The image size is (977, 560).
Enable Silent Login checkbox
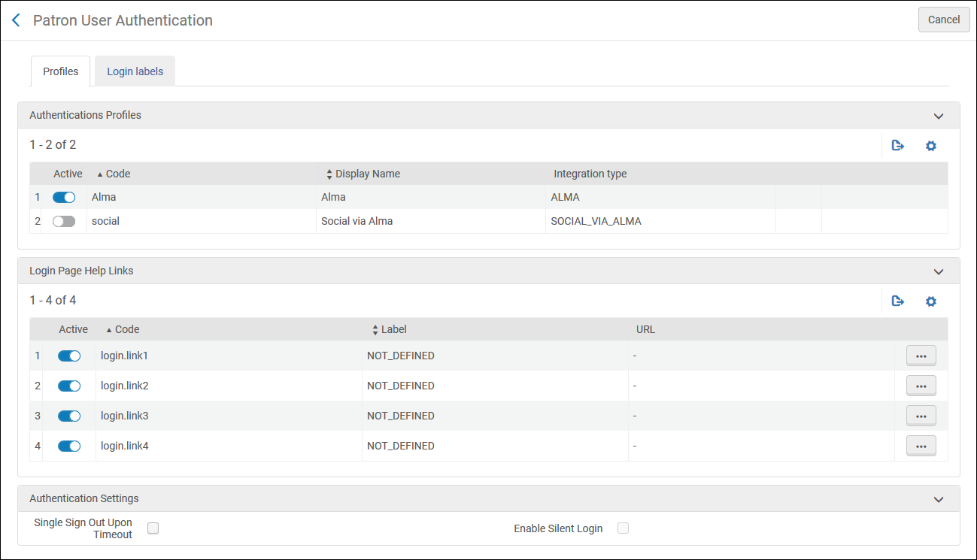point(623,528)
